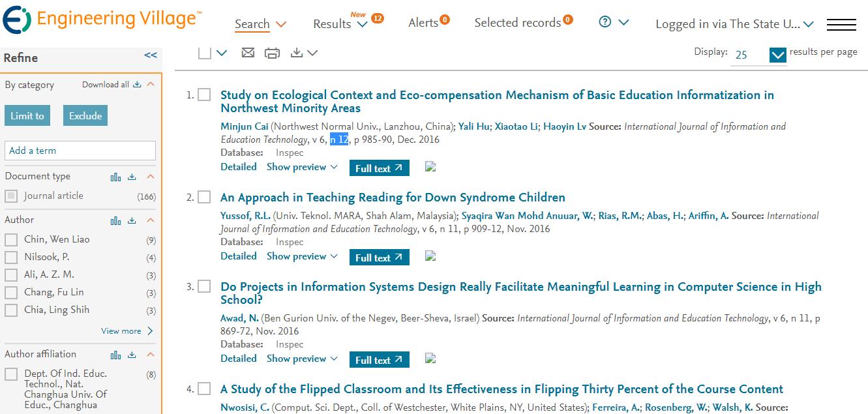Image resolution: width=868 pixels, height=414 pixels.
Task: Open the Search menu
Action: point(260,24)
